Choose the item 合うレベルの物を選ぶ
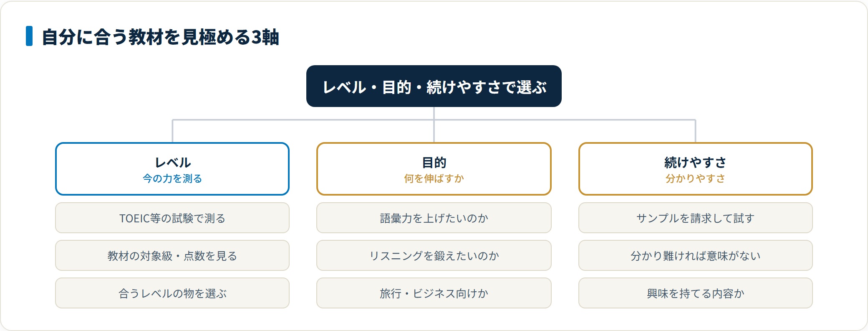868x331 pixels. (x=172, y=293)
